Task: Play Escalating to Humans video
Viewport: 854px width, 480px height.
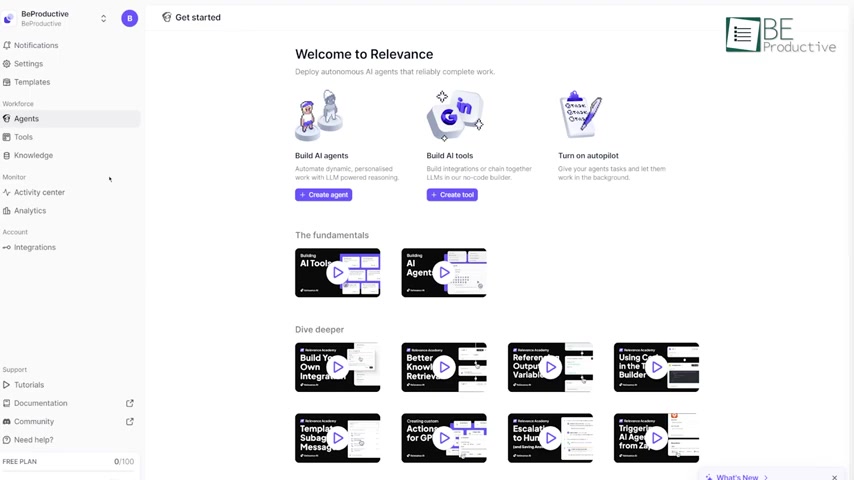Action: click(551, 438)
